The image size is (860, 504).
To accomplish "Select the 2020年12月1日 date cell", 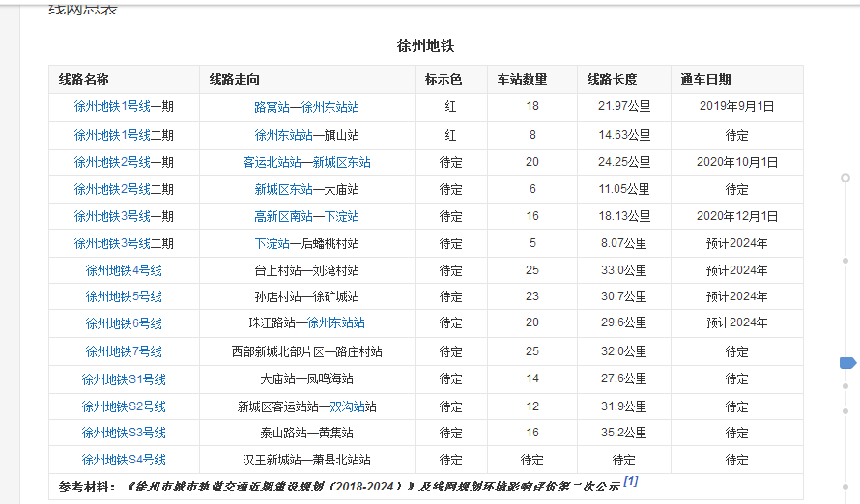I will tap(737, 216).
